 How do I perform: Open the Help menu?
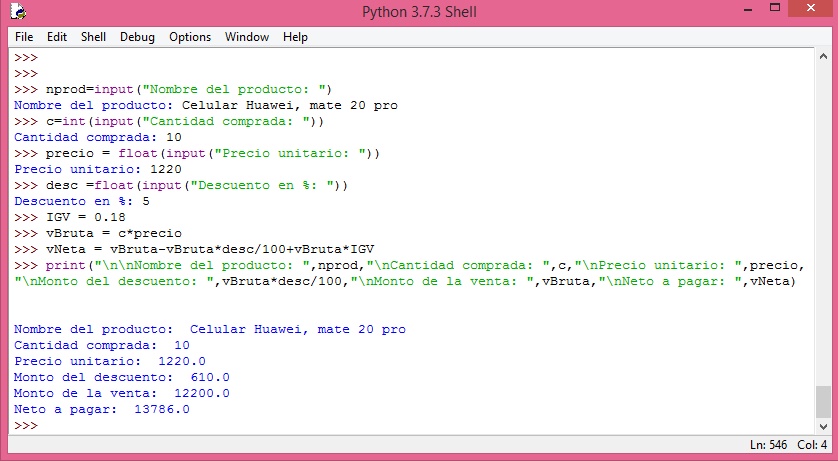[x=296, y=37]
